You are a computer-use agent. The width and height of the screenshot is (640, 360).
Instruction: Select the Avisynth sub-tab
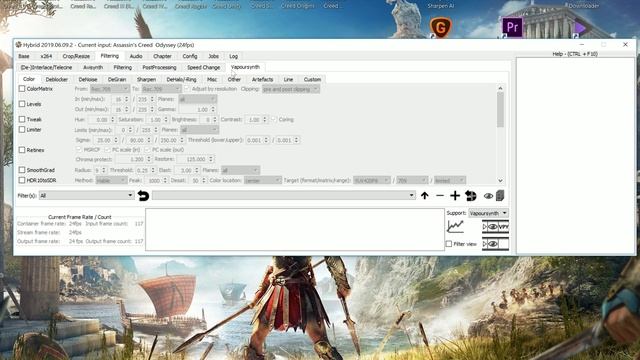point(93,67)
